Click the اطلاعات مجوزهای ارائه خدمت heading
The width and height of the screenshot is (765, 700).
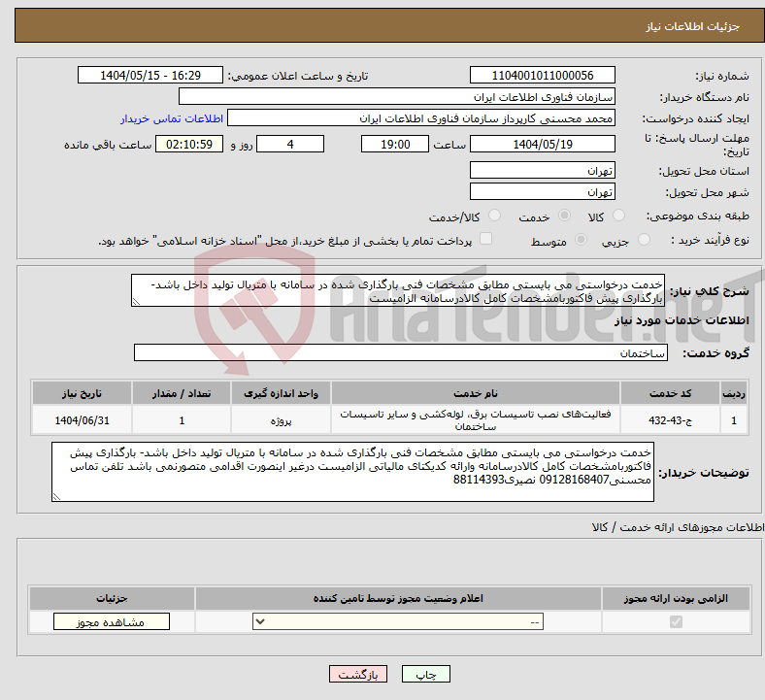[x=679, y=527]
